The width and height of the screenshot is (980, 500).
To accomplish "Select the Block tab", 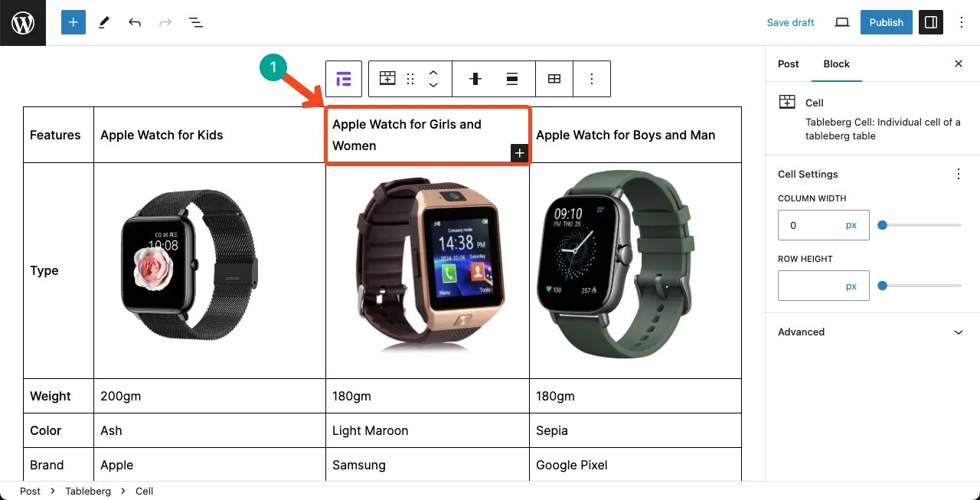I will coord(837,64).
